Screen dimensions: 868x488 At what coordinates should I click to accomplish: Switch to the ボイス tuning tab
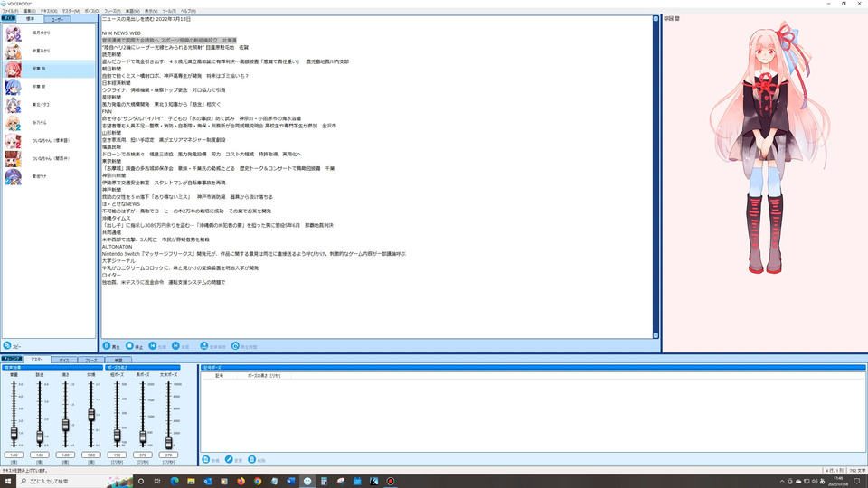(x=64, y=361)
